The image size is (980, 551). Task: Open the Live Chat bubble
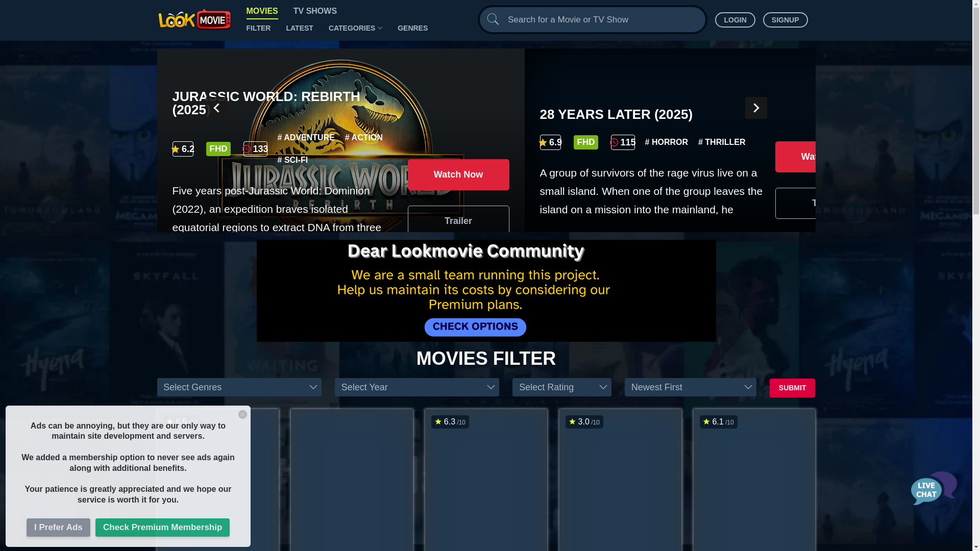(934, 488)
